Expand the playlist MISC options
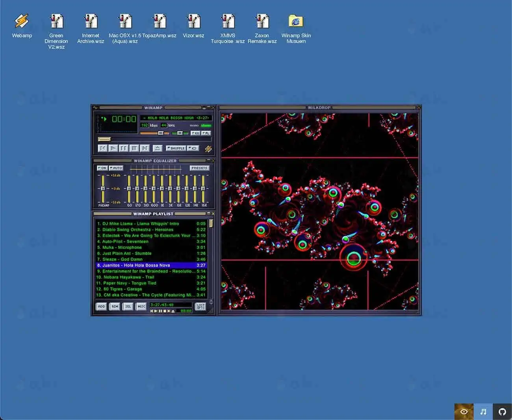Viewport: 512px width, 420px height. pos(141,306)
